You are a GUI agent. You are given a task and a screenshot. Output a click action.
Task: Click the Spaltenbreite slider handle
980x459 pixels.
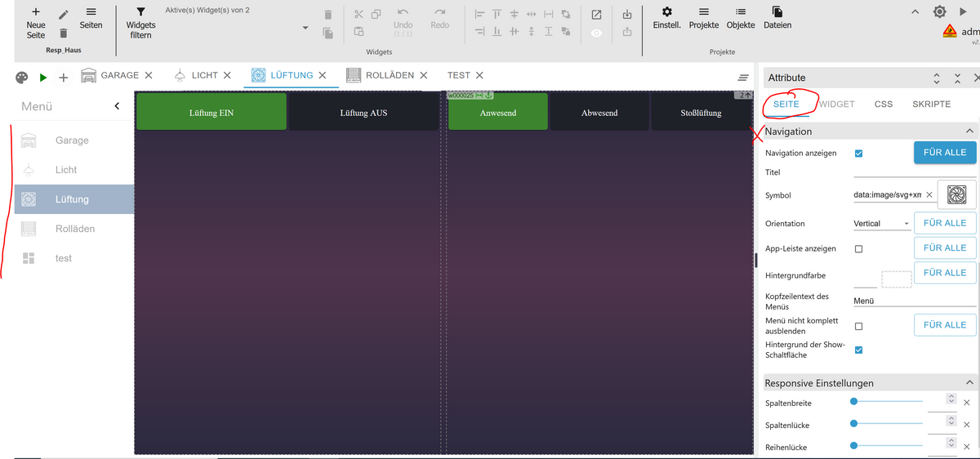853,401
